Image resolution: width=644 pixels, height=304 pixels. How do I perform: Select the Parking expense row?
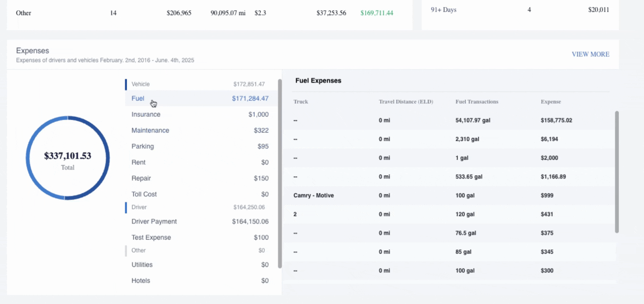coord(143,146)
